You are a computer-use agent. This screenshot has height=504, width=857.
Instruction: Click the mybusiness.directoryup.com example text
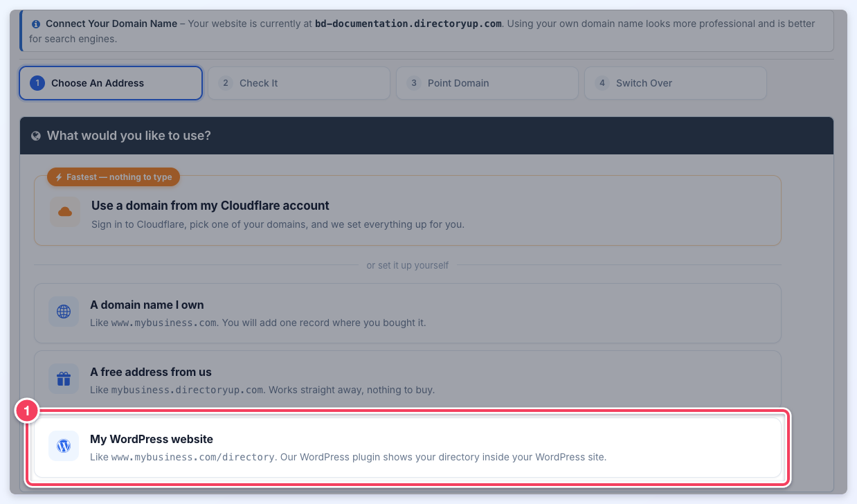pyautogui.click(x=187, y=390)
